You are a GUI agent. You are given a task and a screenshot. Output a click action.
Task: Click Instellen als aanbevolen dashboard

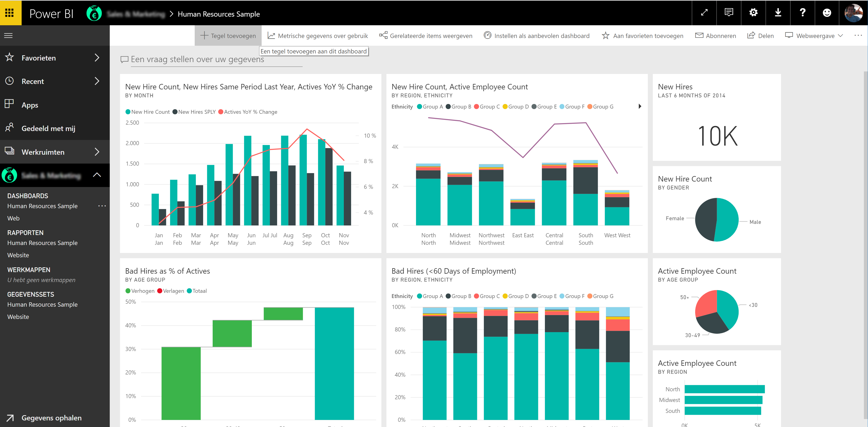click(x=536, y=36)
